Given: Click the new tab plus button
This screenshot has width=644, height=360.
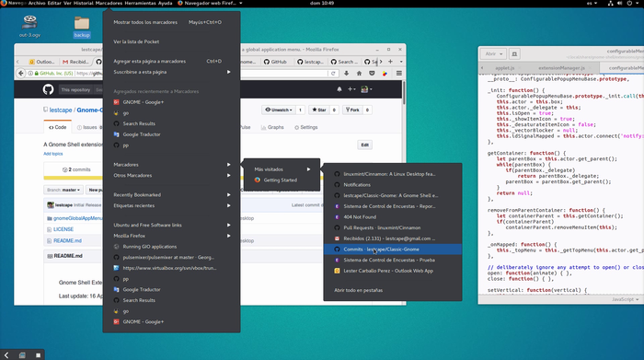Looking at the screenshot, I should pos(390,62).
